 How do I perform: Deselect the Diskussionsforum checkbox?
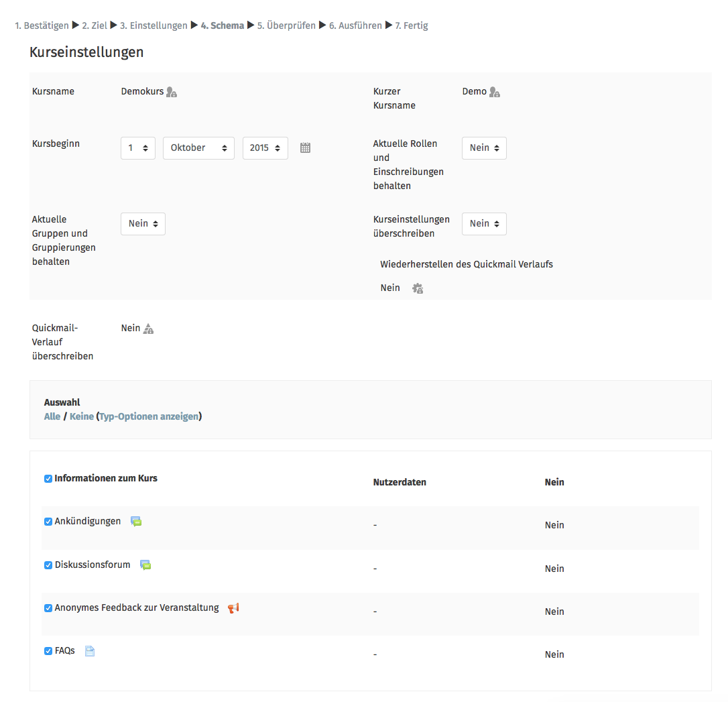click(x=48, y=565)
